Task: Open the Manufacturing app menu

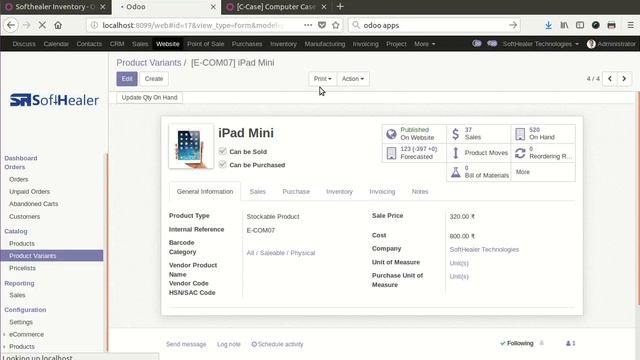Action: [324, 44]
